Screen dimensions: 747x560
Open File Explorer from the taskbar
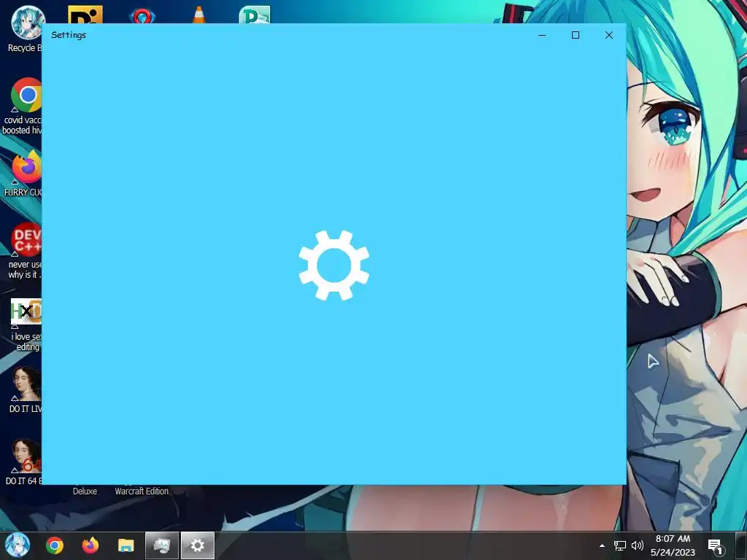[x=125, y=545]
